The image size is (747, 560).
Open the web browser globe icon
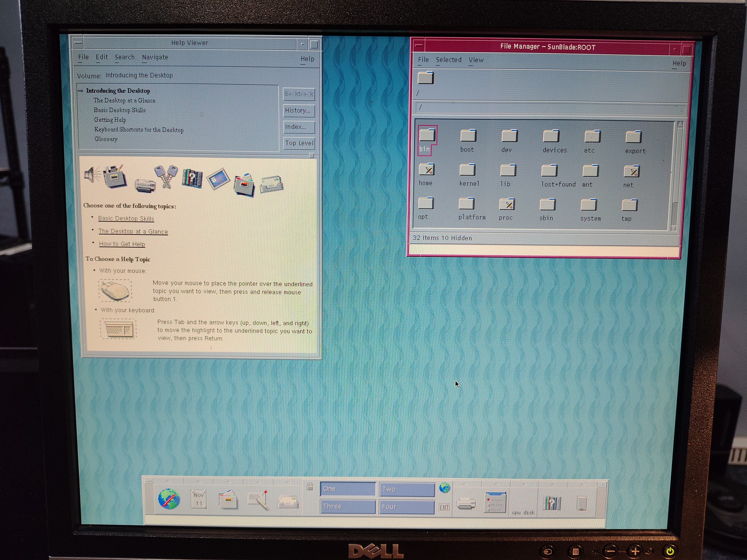(169, 499)
